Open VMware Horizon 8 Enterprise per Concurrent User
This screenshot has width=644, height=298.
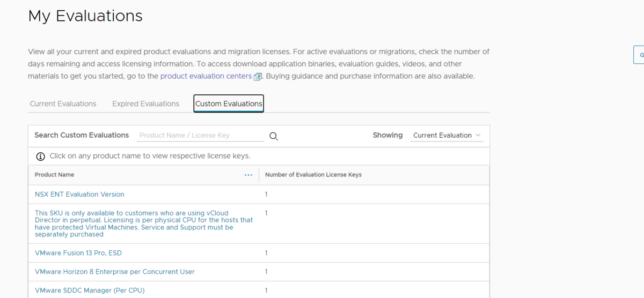tap(115, 272)
